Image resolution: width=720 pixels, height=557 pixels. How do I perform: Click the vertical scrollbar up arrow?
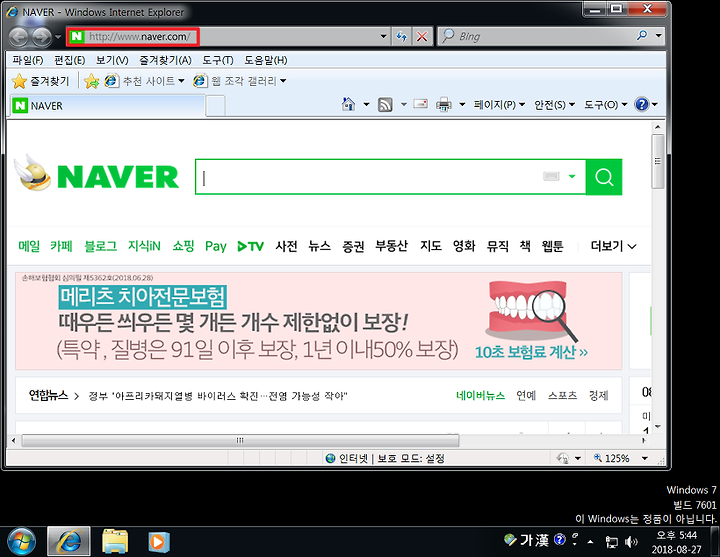(658, 127)
